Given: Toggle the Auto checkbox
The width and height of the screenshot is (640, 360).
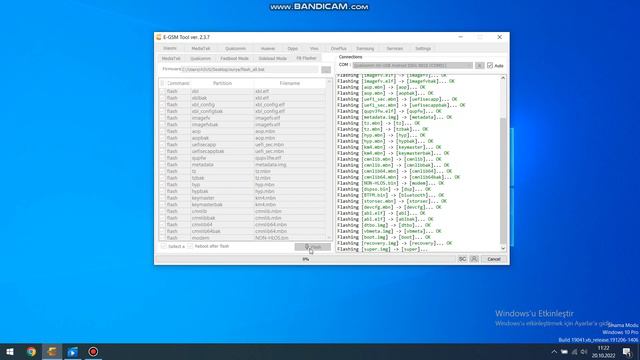Looking at the screenshot, I should [x=490, y=65].
